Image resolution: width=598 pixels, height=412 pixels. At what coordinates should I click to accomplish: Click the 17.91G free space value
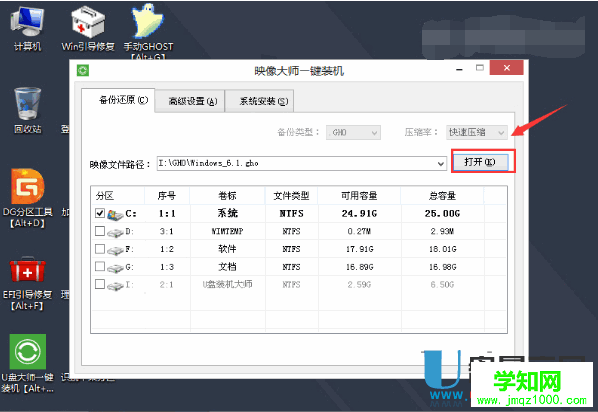pyautogui.click(x=359, y=249)
